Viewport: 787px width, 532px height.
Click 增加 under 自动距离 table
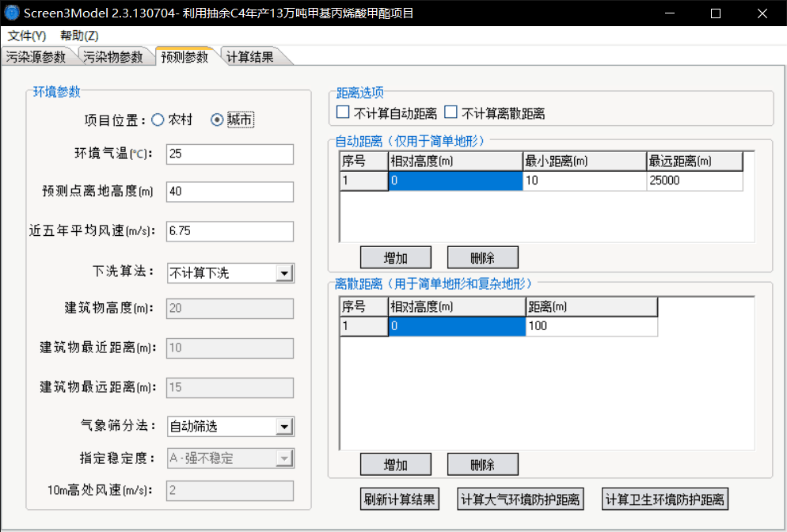396,257
